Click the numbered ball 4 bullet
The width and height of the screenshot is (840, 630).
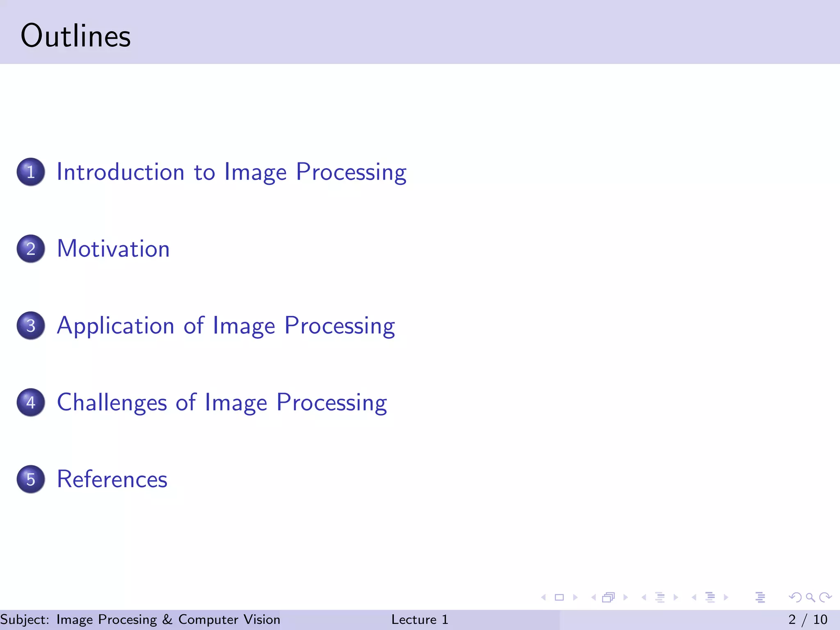click(x=31, y=402)
